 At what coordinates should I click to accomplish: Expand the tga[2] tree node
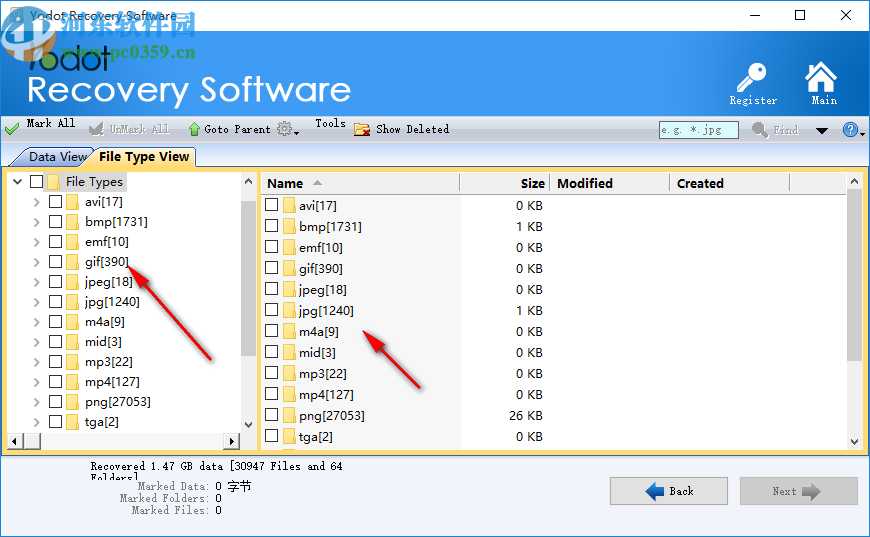(37, 422)
